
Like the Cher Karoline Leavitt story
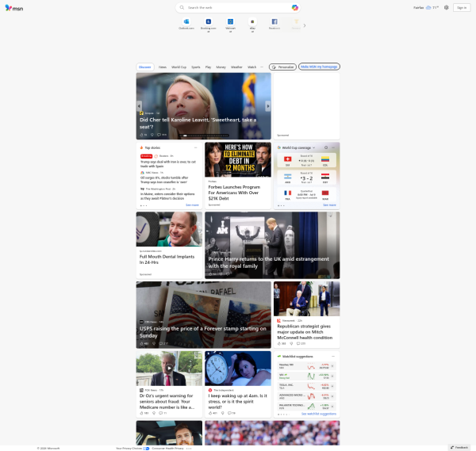pos(141,135)
